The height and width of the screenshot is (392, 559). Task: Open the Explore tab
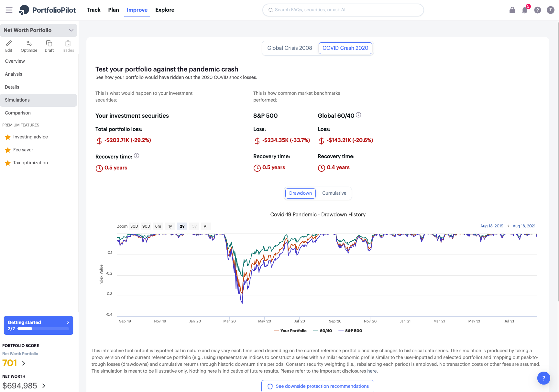(x=165, y=10)
